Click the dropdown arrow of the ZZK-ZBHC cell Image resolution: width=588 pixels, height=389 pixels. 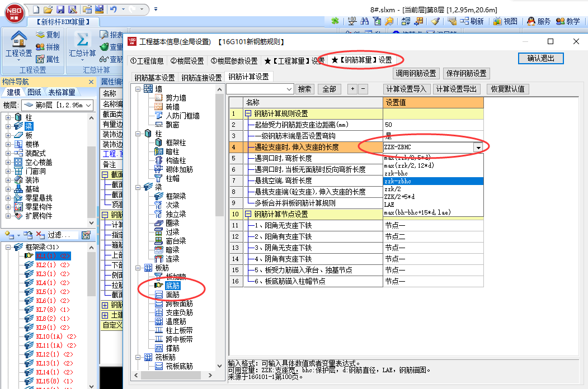pos(478,148)
